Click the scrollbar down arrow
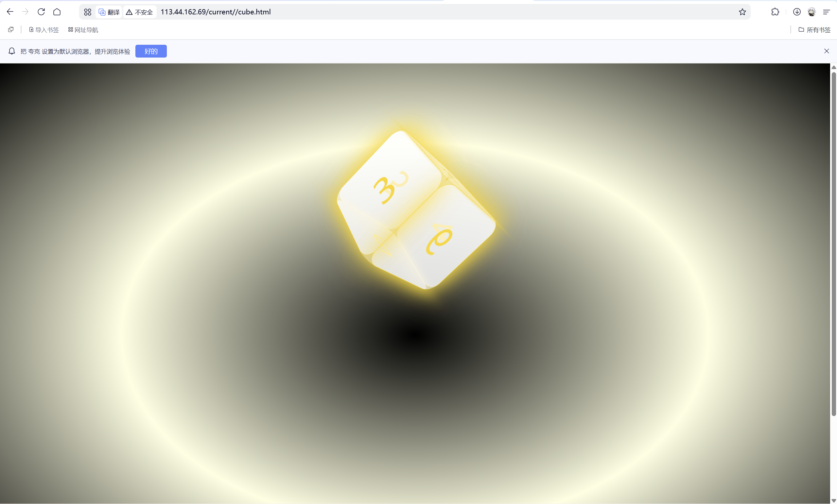This screenshot has height=504, width=837. point(834,501)
